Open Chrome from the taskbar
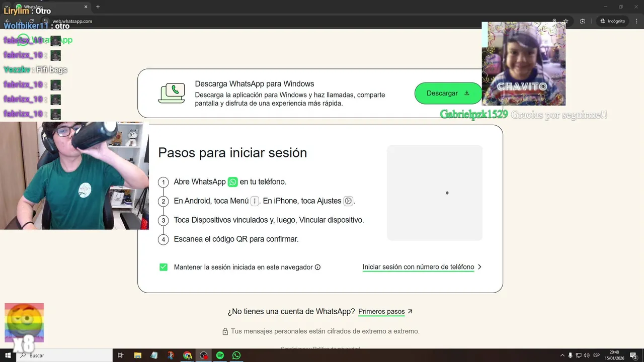The image size is (644, 362). pos(187,355)
